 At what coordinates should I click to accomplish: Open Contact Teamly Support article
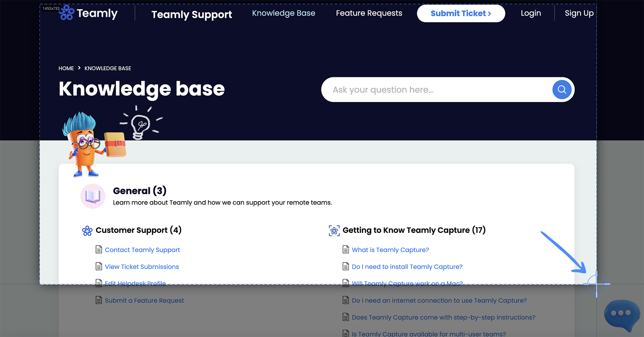tap(142, 250)
